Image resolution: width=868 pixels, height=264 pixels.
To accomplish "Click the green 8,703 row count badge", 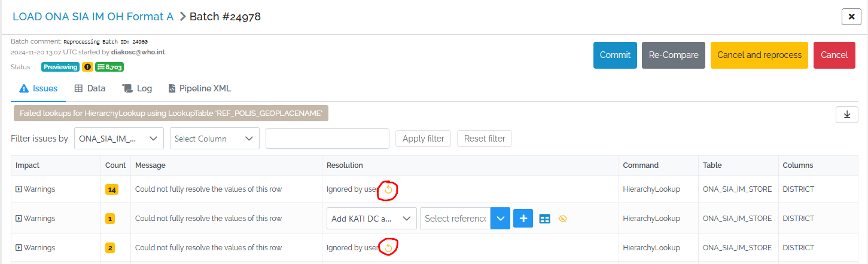I will pos(109,67).
